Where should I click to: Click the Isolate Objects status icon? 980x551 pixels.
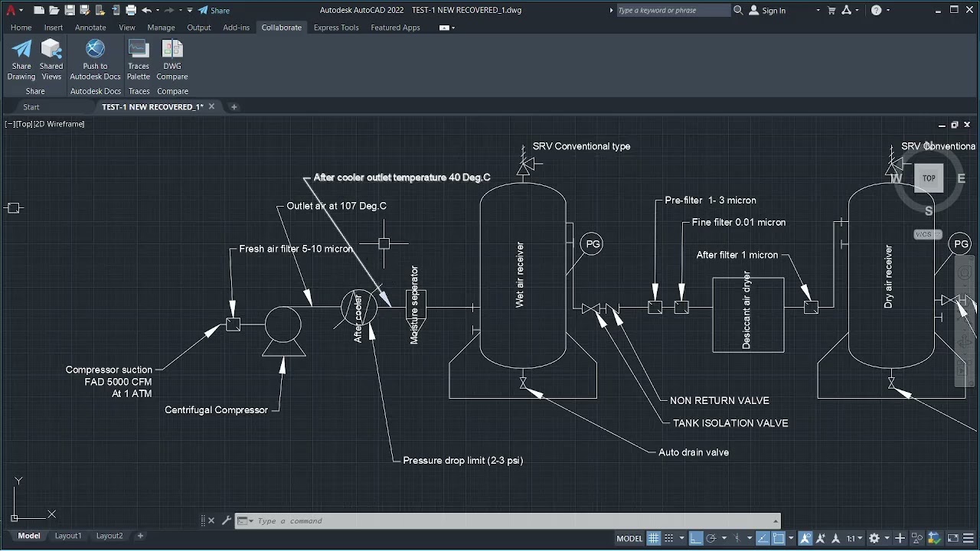click(x=917, y=539)
